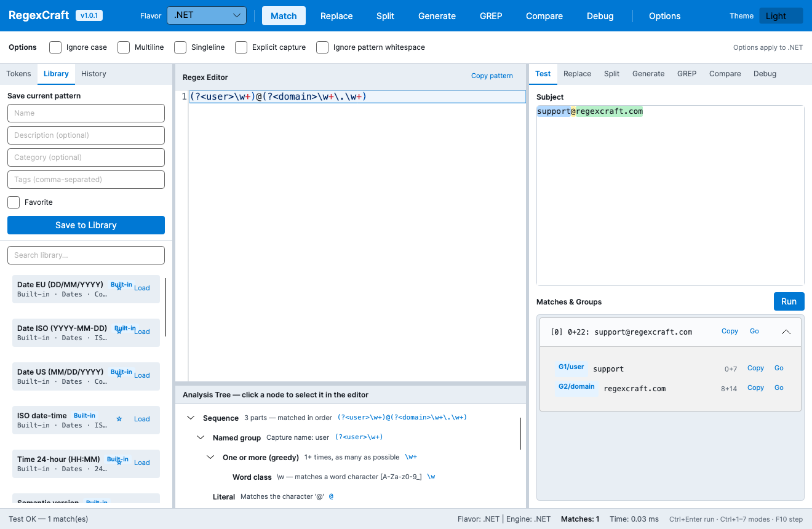Go to G2/domain group location
This screenshot has width=812, height=529.
coord(779,388)
